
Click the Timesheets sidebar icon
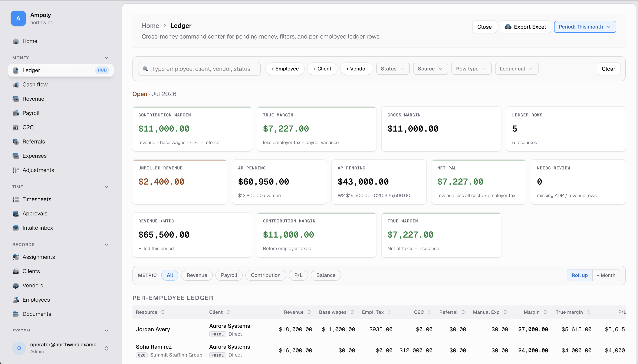click(x=16, y=199)
